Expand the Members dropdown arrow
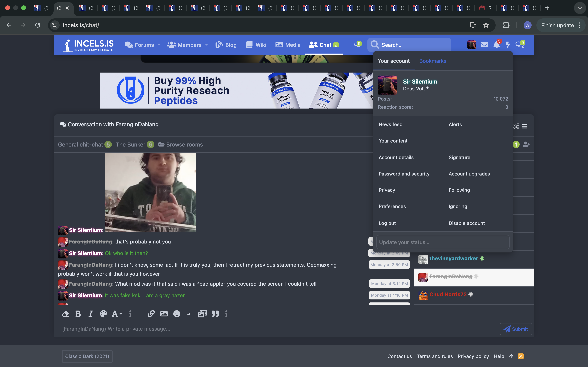 pyautogui.click(x=207, y=45)
